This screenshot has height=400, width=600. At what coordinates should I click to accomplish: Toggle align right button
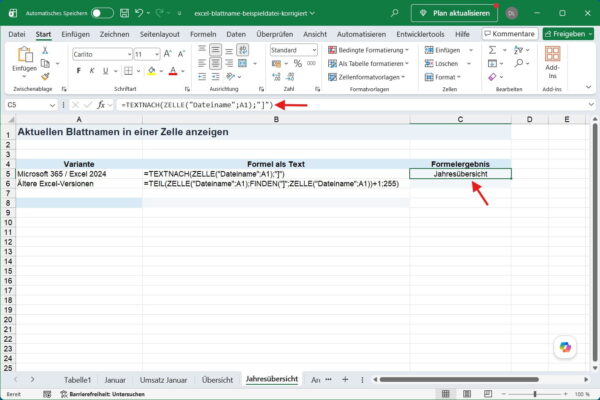229,64
